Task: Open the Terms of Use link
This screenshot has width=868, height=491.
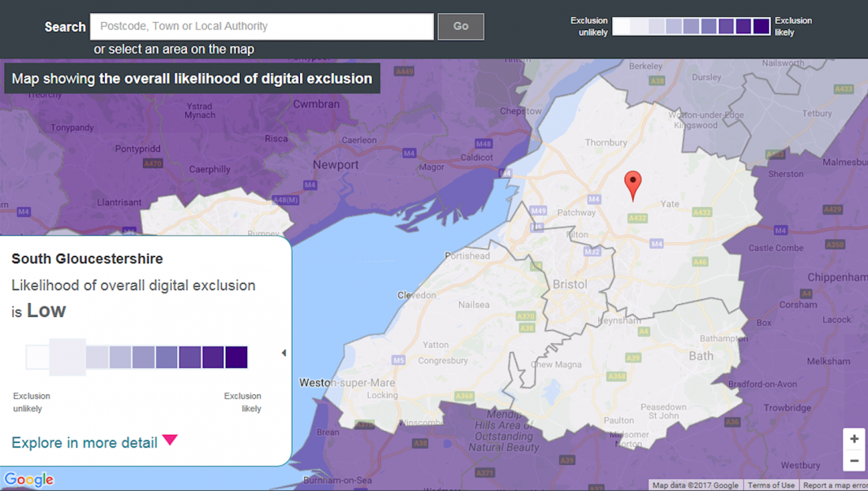Action: point(770,485)
